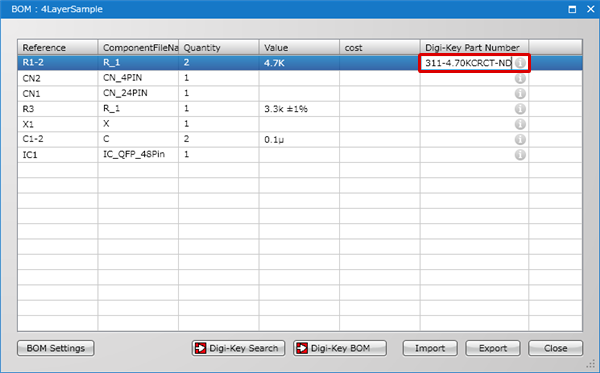The width and height of the screenshot is (600, 373).
Task: Click the R_1 cell in the R3 row
Action: (138, 109)
